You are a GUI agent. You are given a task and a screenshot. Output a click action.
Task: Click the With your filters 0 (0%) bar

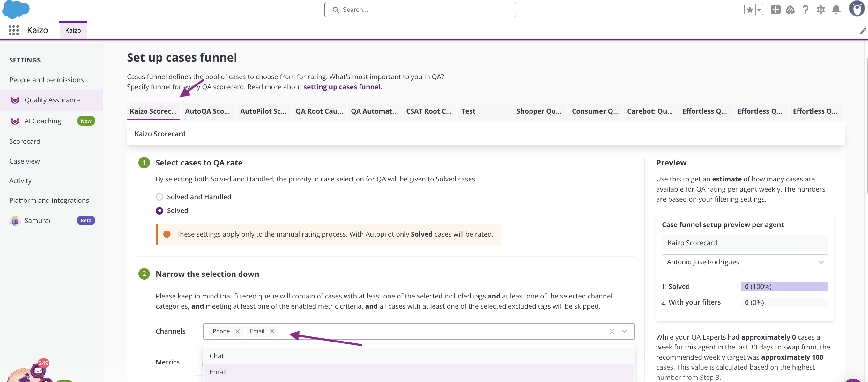(x=784, y=302)
